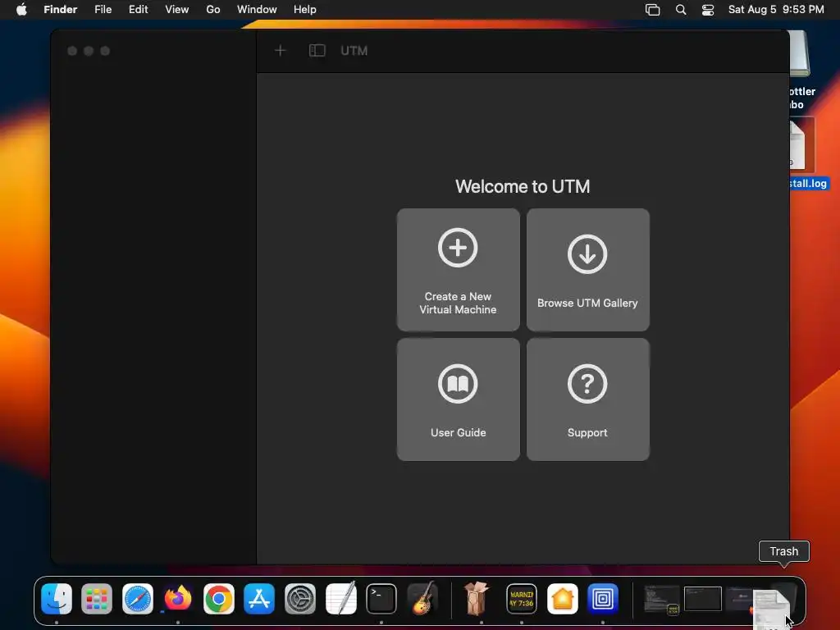Click the plus icon in the UTM toolbar
840x630 pixels.
(281, 50)
